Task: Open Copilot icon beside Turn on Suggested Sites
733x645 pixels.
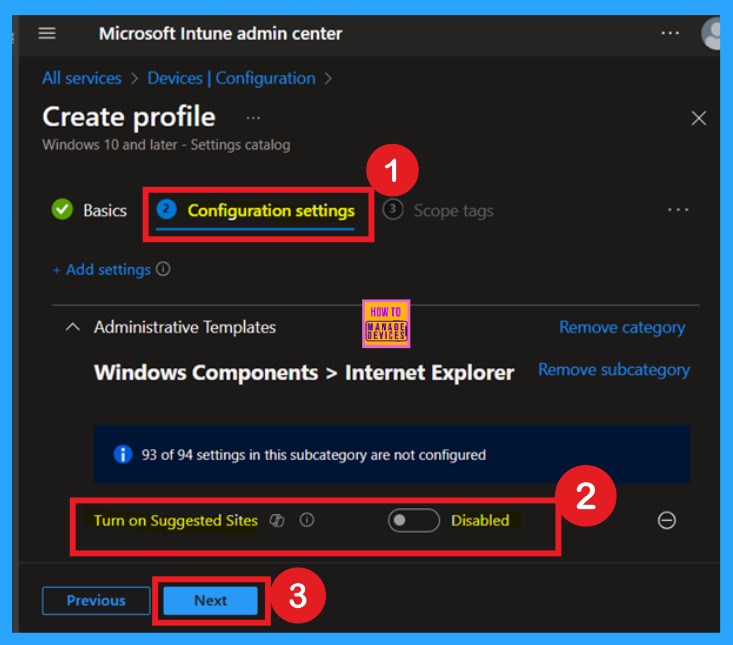Action: [x=277, y=520]
